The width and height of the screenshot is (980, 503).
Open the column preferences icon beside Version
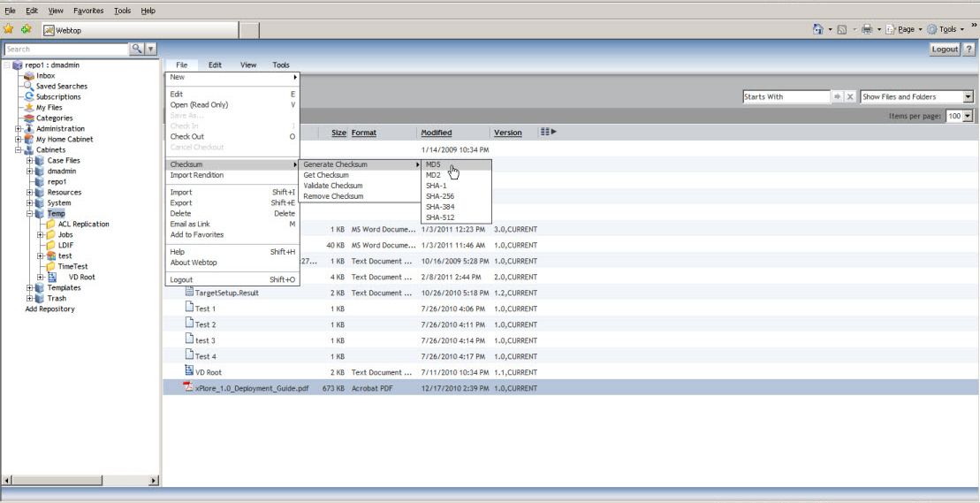click(548, 132)
